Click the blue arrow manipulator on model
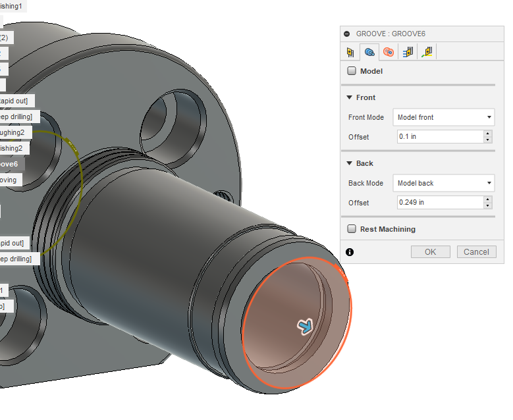513x420 pixels. [305, 327]
